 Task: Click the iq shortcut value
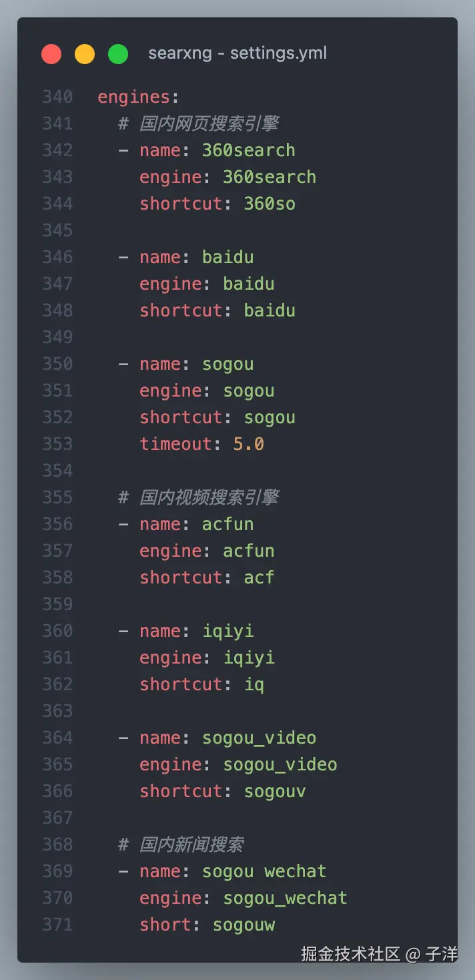[254, 684]
